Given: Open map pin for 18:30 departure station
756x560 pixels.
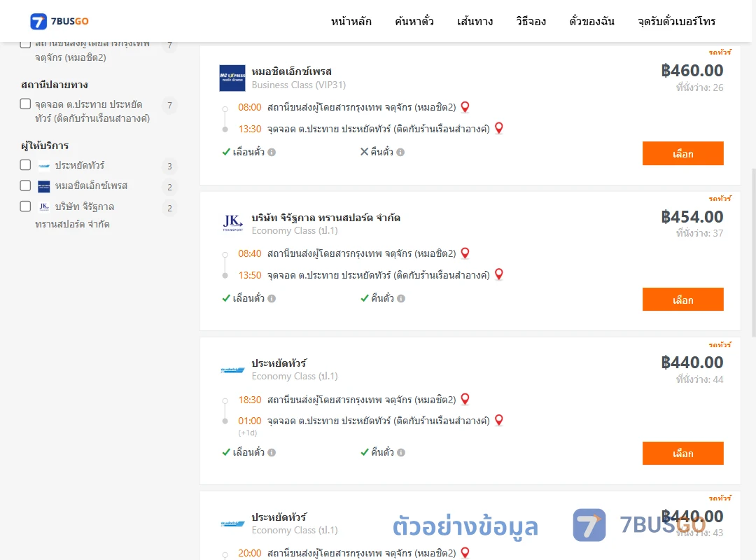Looking at the screenshot, I should pyautogui.click(x=465, y=400).
